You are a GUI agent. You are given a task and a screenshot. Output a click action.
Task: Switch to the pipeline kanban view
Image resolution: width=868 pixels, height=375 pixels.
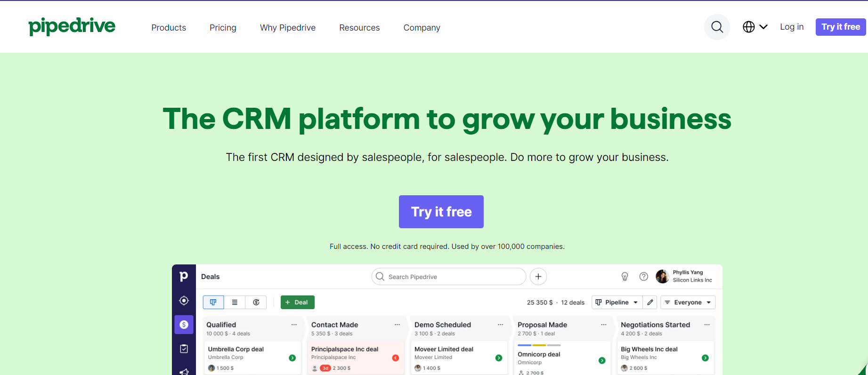pos(213,302)
